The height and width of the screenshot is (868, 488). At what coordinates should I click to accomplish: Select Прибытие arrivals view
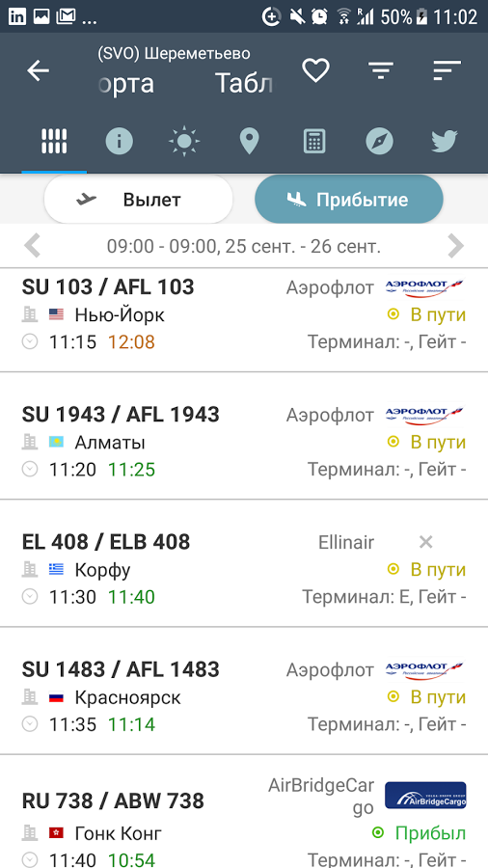click(348, 200)
